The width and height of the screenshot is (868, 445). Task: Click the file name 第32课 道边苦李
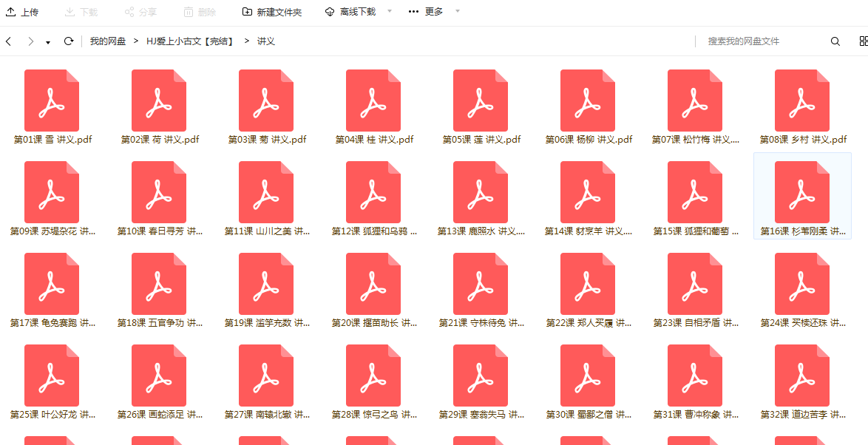coord(803,415)
